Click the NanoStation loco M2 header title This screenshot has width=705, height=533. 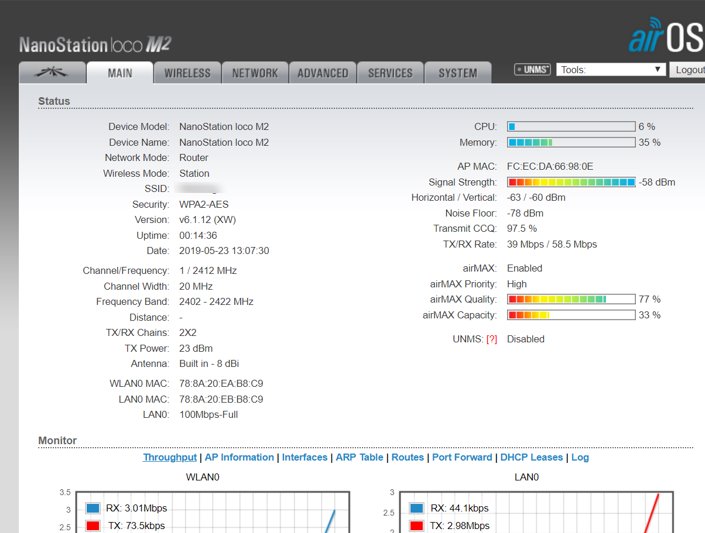tap(95, 45)
